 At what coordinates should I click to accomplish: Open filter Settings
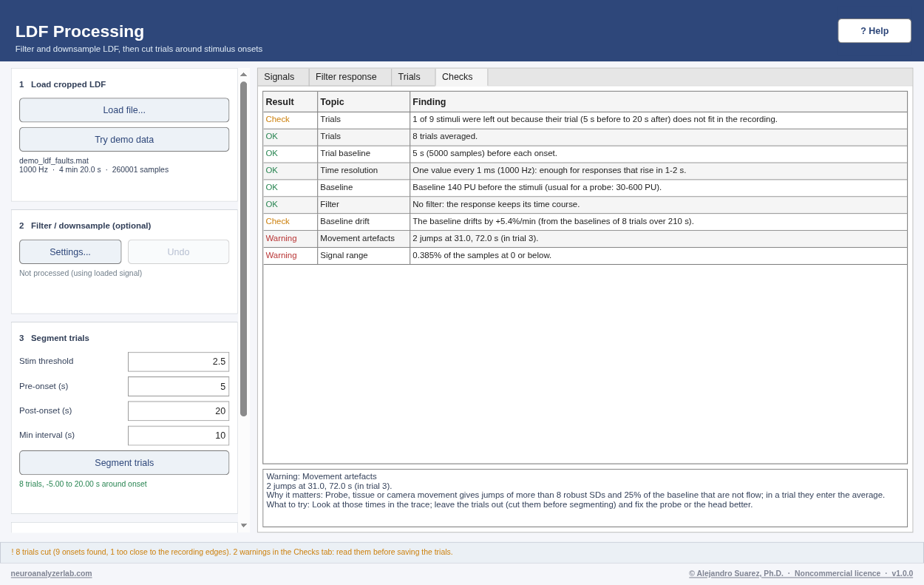point(70,252)
